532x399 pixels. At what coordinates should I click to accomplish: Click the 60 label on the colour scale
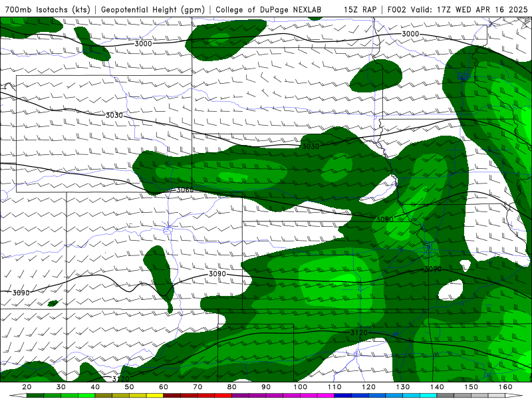click(x=164, y=387)
